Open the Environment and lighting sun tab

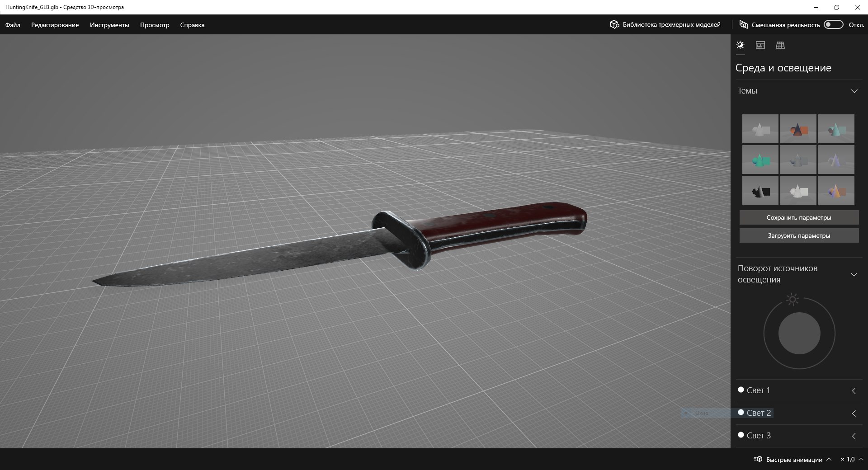point(740,45)
